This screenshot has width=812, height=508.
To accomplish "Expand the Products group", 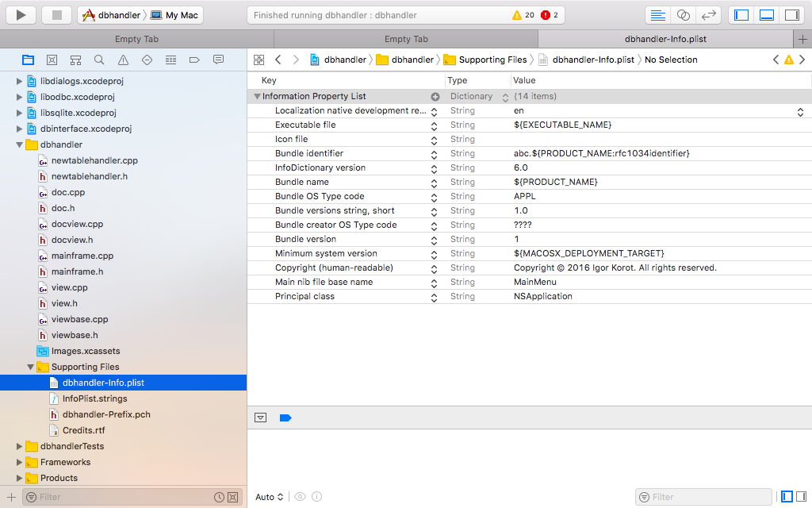I will 19,478.
